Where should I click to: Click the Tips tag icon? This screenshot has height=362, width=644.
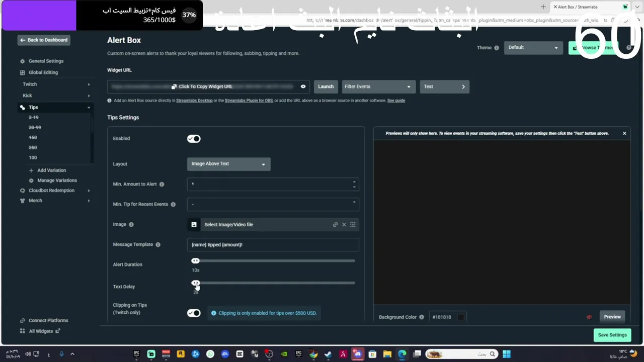[22, 108]
